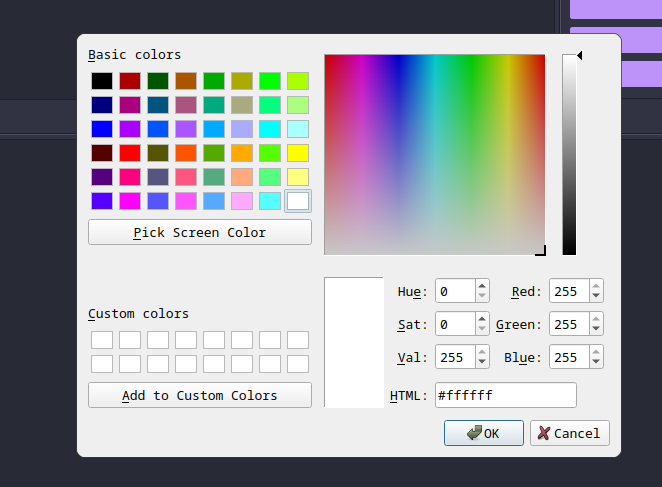662x487 pixels.
Task: Click the OK button
Action: pos(484,433)
